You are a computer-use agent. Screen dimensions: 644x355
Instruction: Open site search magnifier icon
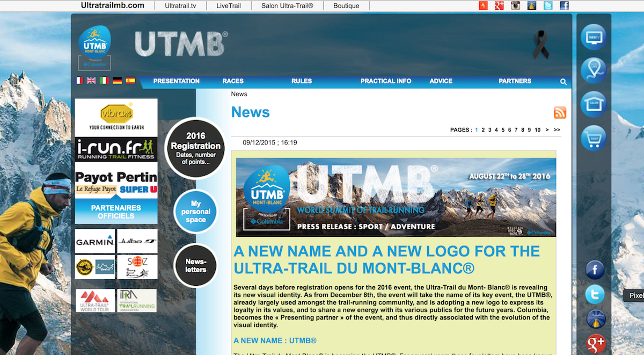(x=563, y=82)
